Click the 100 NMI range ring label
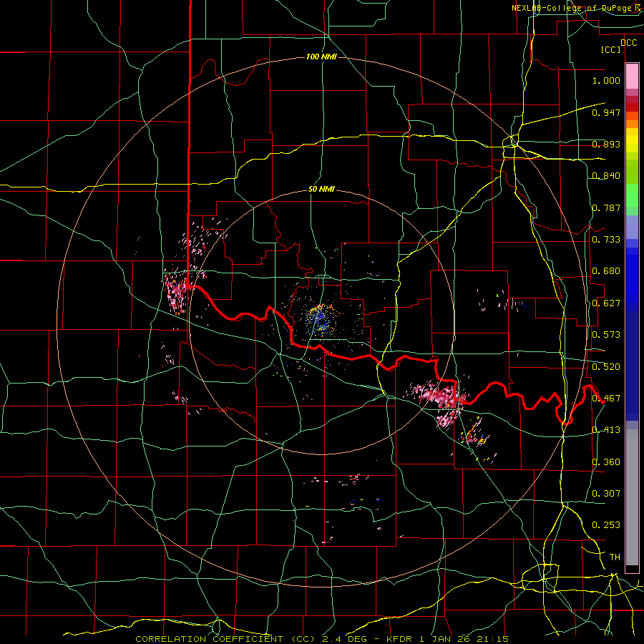The image size is (644, 644). point(321,57)
